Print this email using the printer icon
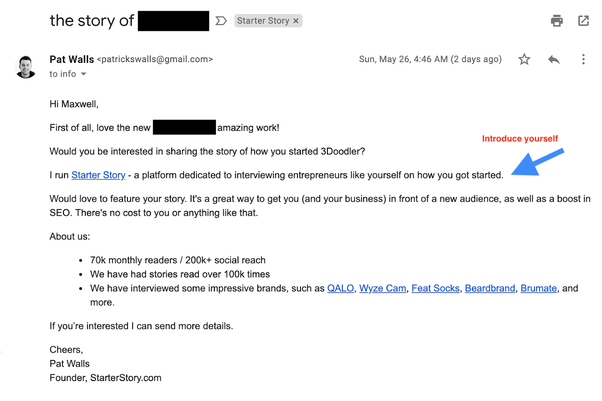 point(557,20)
